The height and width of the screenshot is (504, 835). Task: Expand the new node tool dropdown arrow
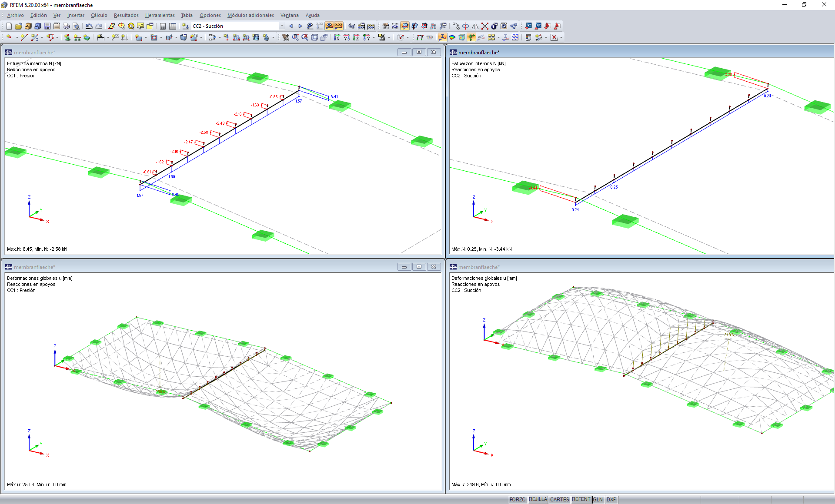coord(17,37)
